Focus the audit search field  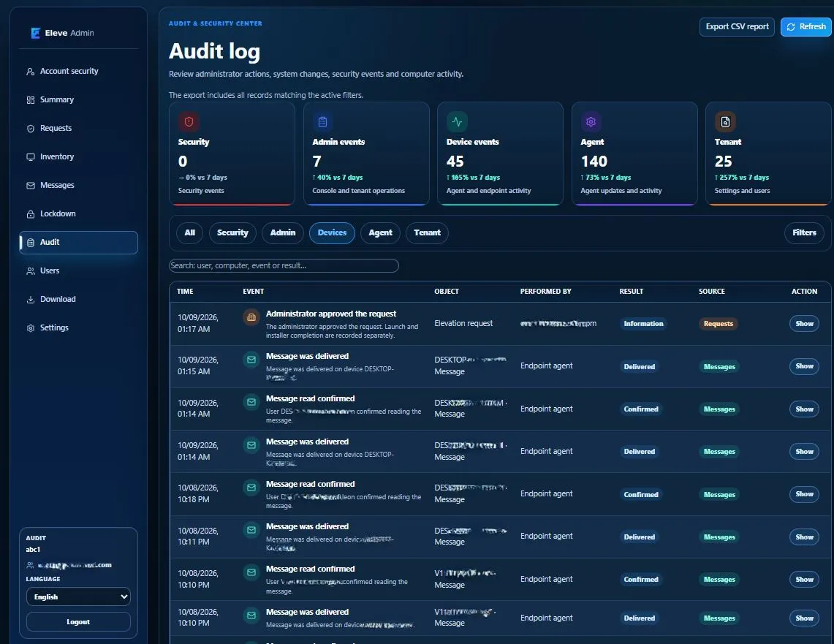(x=284, y=266)
